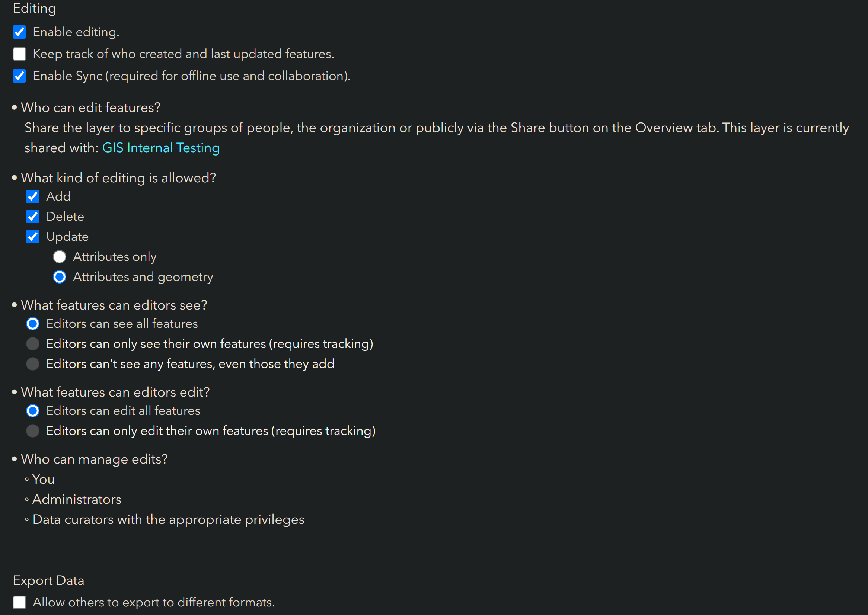The width and height of the screenshot is (868, 615).
Task: Enable tracking of who created and updated features
Action: tap(19, 54)
